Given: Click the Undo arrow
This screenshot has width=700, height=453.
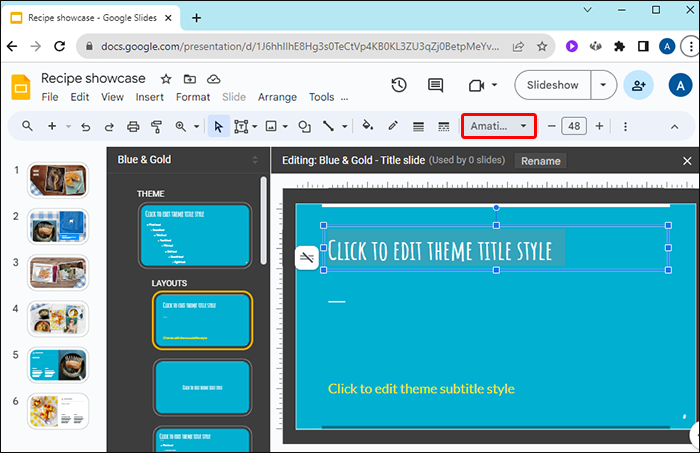Looking at the screenshot, I should point(85,126).
